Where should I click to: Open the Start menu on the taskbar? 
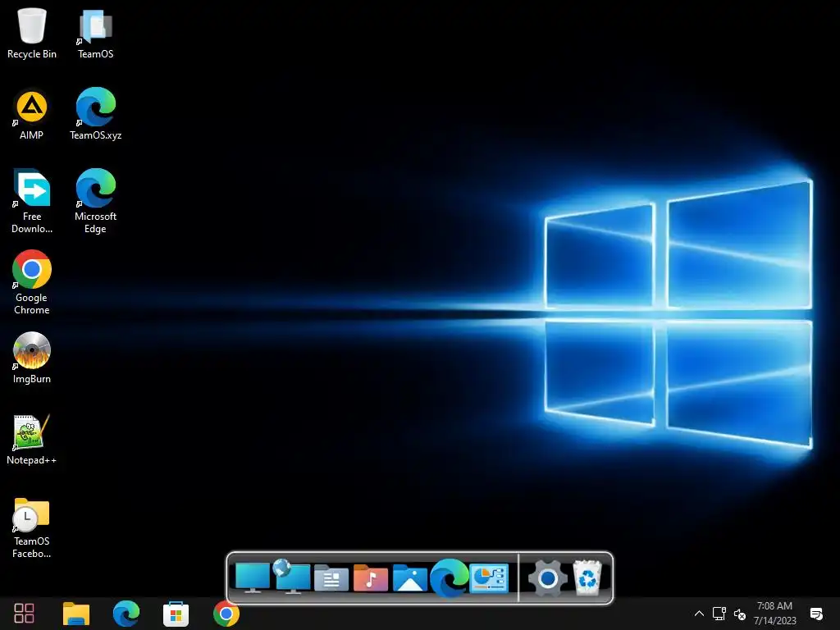click(x=24, y=614)
